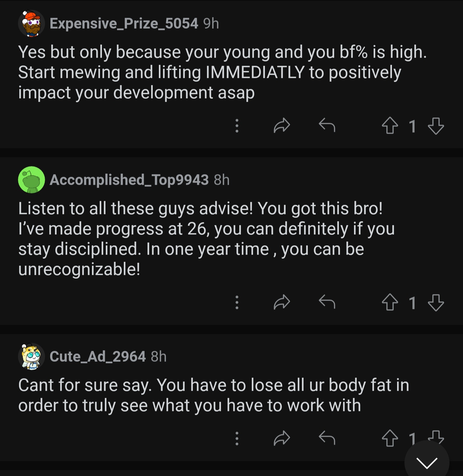Screen dimensions: 463x476
Task: Upvote Expensive_Prize_5054's comment
Action: coord(390,126)
